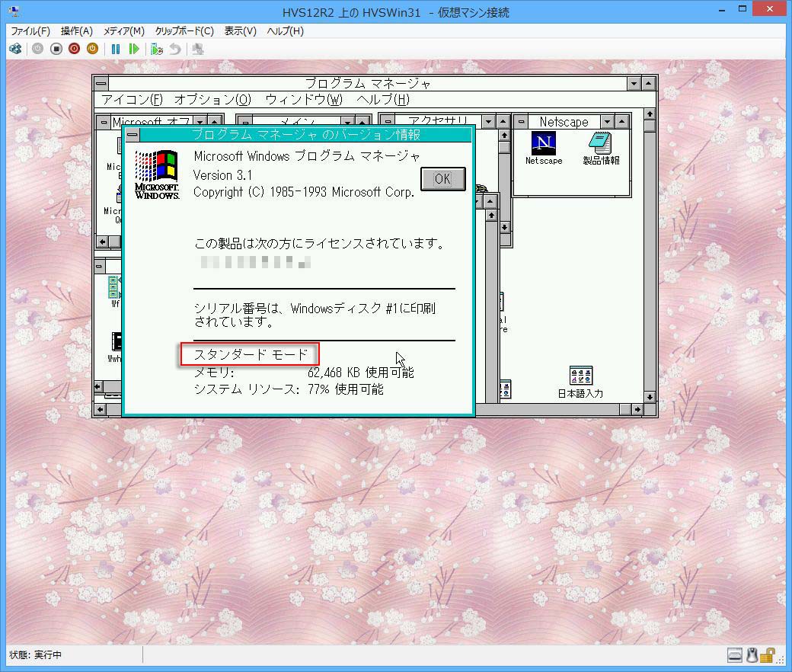Image resolution: width=792 pixels, height=672 pixels.
Task: Open the Hyper-V ヘルプ(H) menu
Action: pyautogui.click(x=286, y=31)
